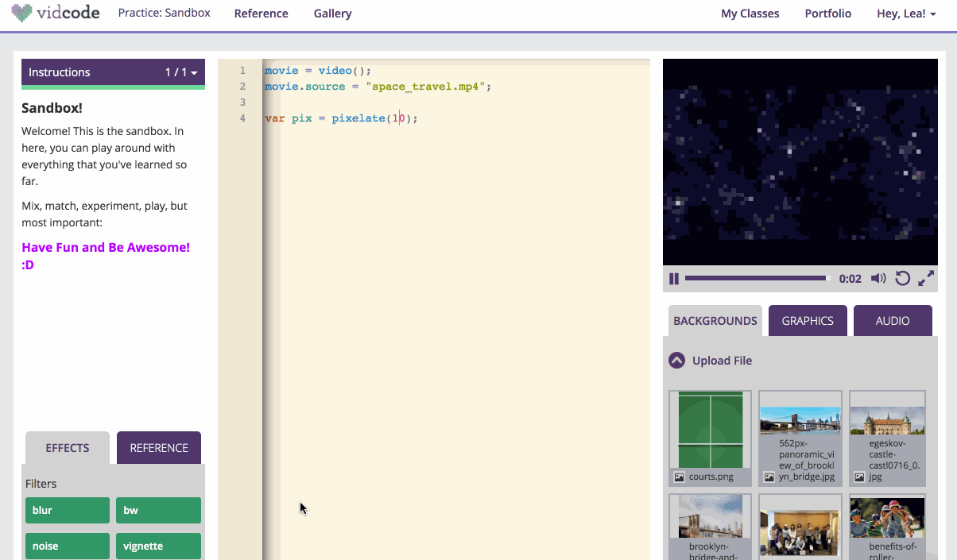Click code line 1 movie = video()
957x560 pixels.
tap(318, 71)
